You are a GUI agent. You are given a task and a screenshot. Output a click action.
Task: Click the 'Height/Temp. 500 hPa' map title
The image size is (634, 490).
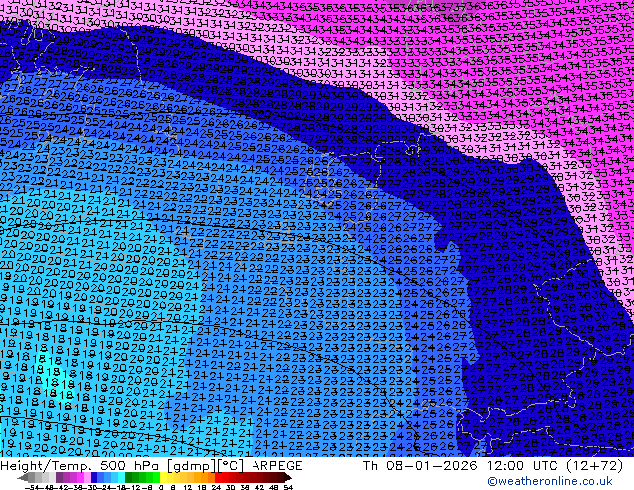pyautogui.click(x=81, y=466)
